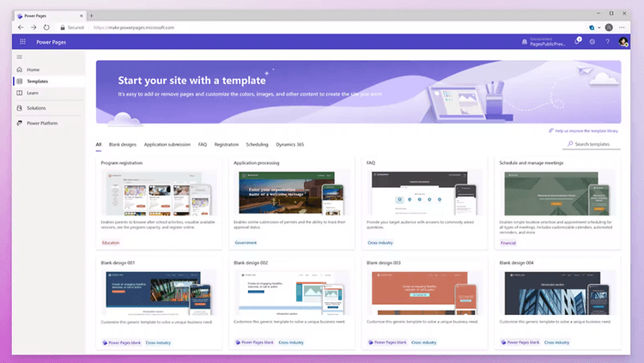Viewport: 644px width, 363px height.
Task: Click the search magnifier icon
Action: 570,143
